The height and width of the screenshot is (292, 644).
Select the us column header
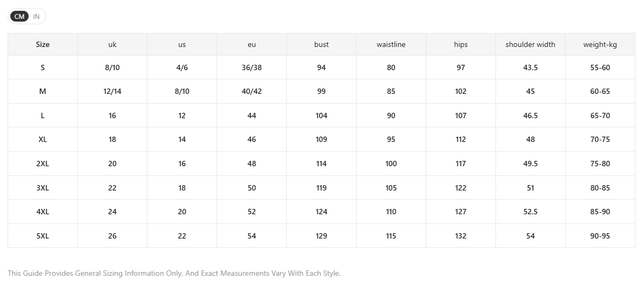[182, 44]
